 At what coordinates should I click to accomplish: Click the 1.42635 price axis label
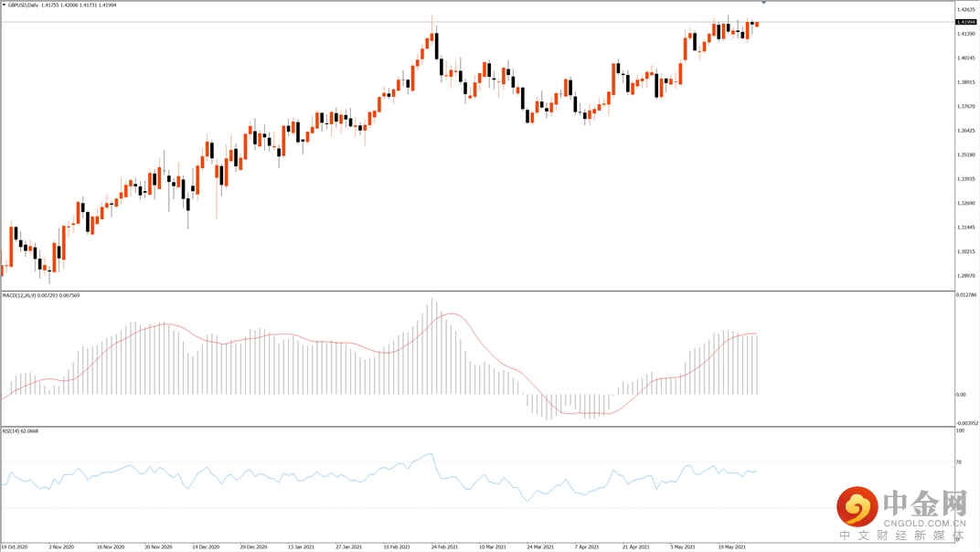965,9
